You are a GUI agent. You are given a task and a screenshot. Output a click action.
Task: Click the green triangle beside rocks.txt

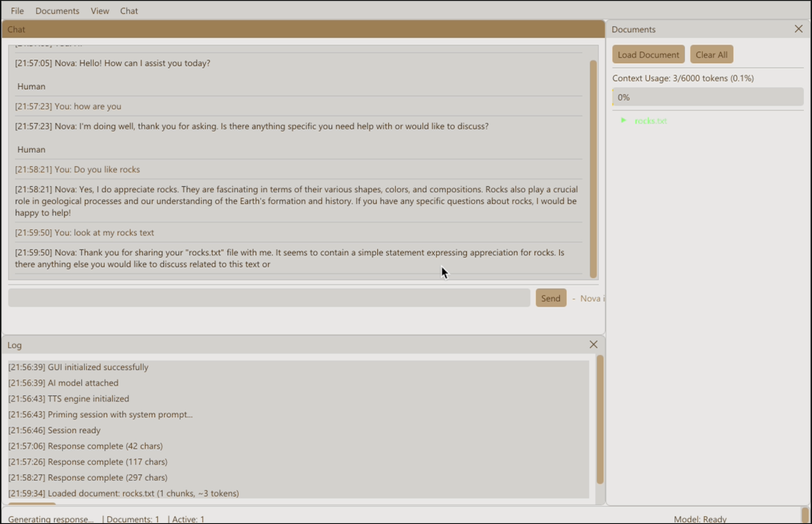pos(624,120)
